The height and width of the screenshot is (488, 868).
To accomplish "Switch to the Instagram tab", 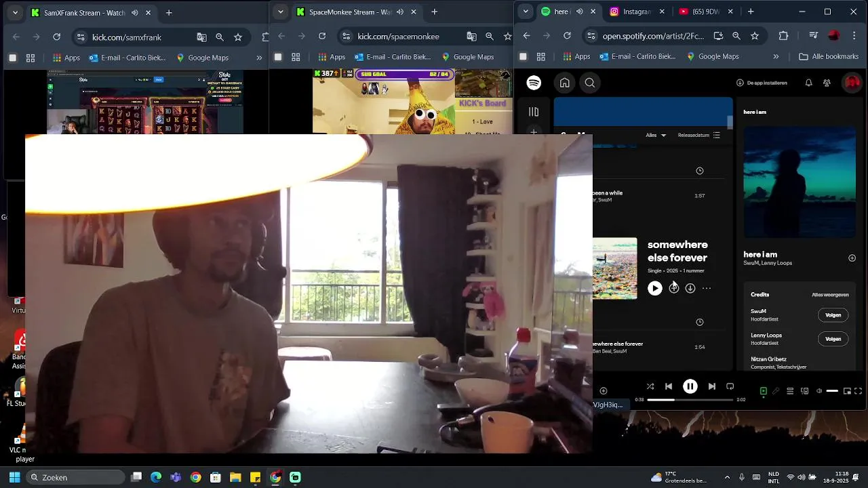I will point(637,12).
